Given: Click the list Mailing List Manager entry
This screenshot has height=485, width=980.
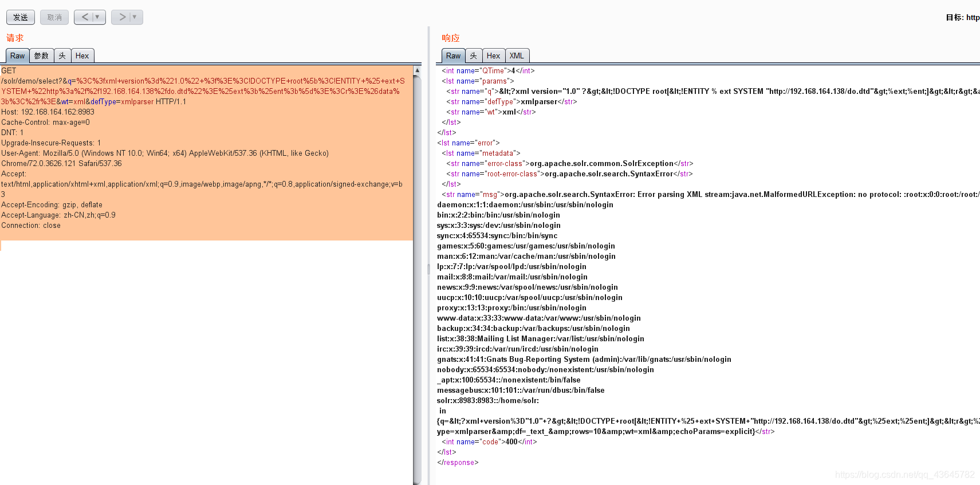Looking at the screenshot, I should 541,338.
